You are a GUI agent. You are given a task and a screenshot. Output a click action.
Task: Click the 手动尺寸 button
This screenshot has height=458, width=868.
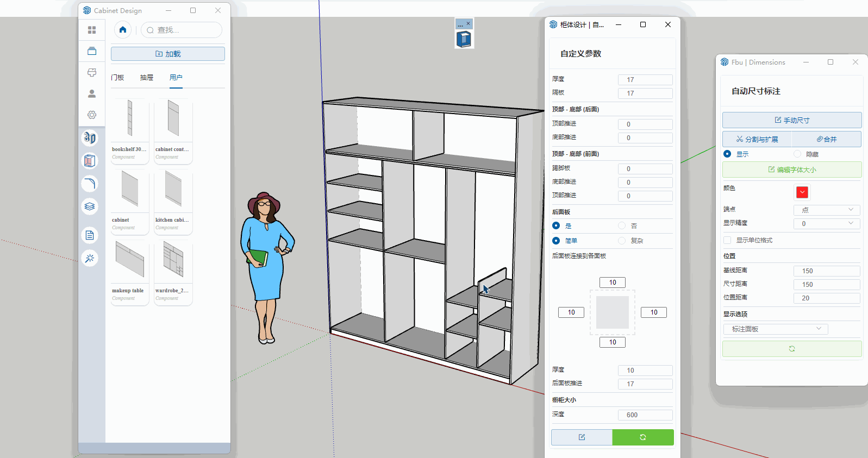(791, 120)
